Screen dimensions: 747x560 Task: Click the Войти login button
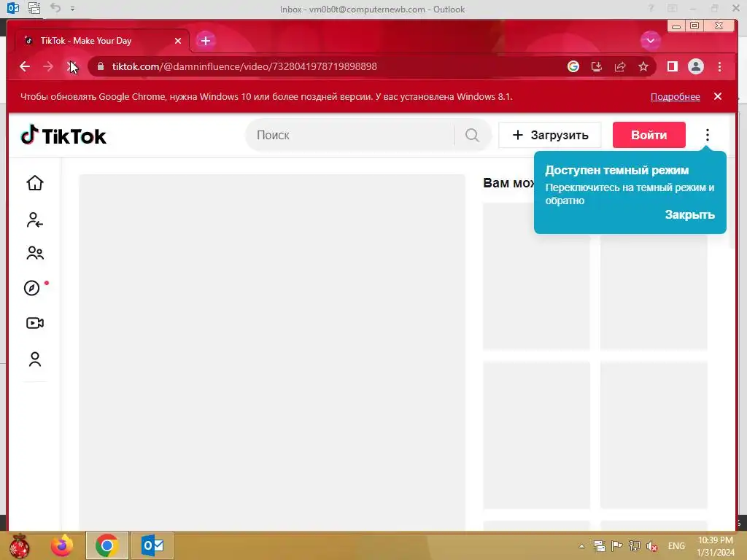click(649, 135)
